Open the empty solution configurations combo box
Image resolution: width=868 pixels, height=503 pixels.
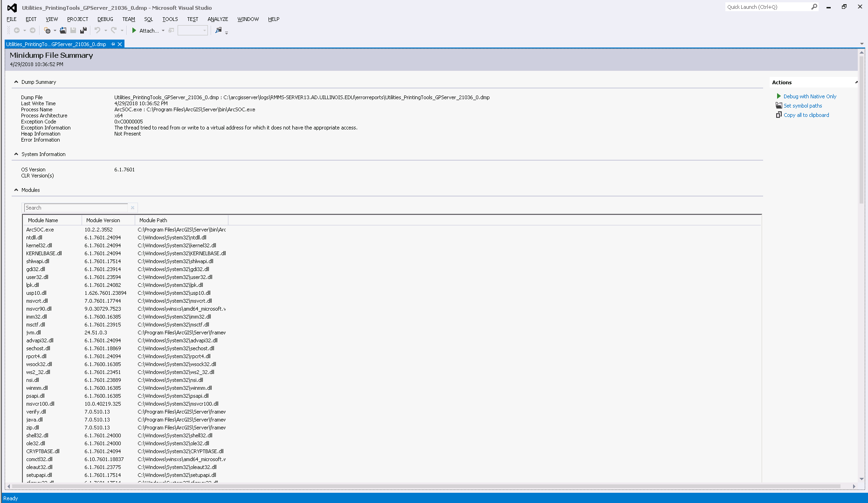(193, 31)
